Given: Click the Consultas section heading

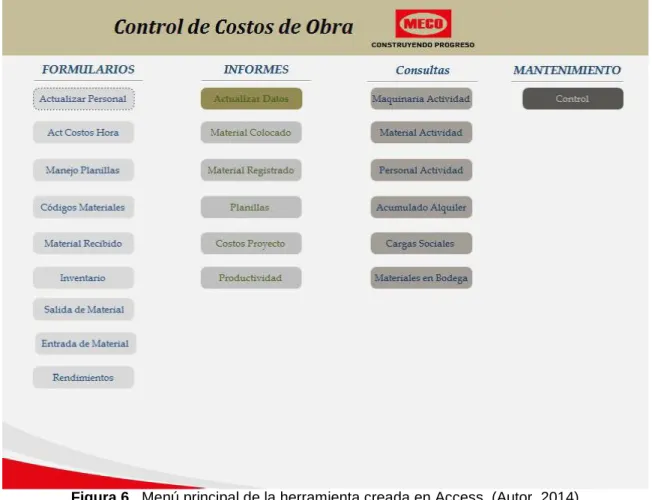Looking at the screenshot, I should [422, 70].
